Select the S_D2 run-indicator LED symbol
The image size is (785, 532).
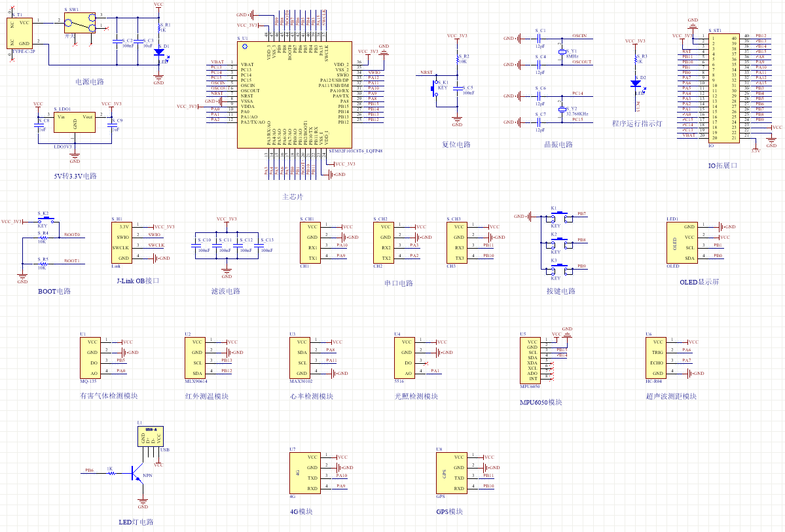pyautogui.click(x=636, y=84)
